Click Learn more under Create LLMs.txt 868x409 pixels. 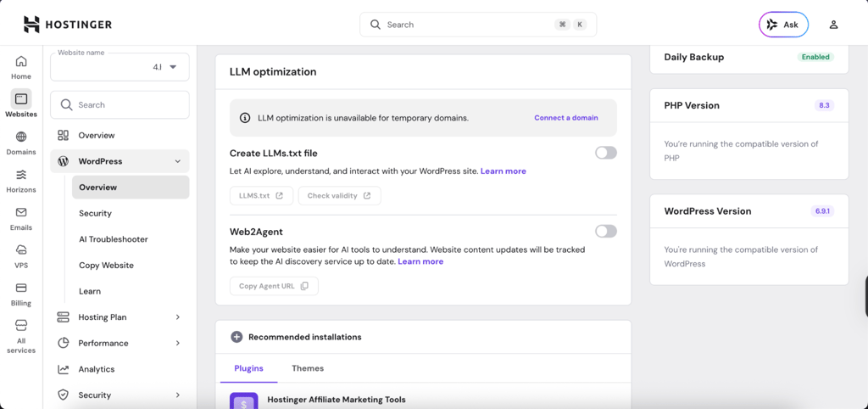click(504, 171)
